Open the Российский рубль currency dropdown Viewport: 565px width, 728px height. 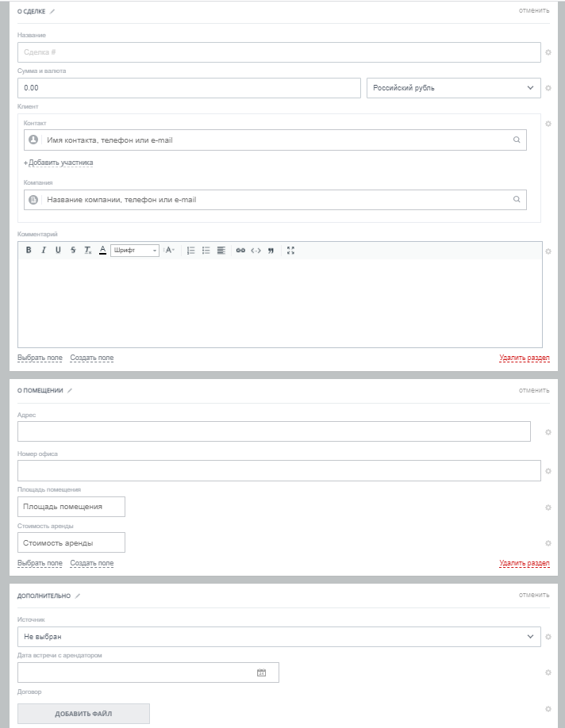(x=454, y=88)
